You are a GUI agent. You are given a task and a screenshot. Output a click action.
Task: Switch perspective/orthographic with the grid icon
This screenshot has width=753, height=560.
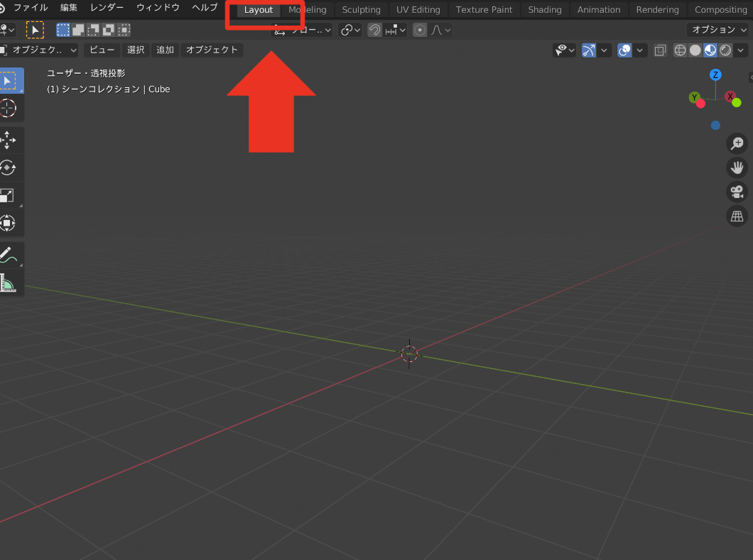click(x=737, y=216)
